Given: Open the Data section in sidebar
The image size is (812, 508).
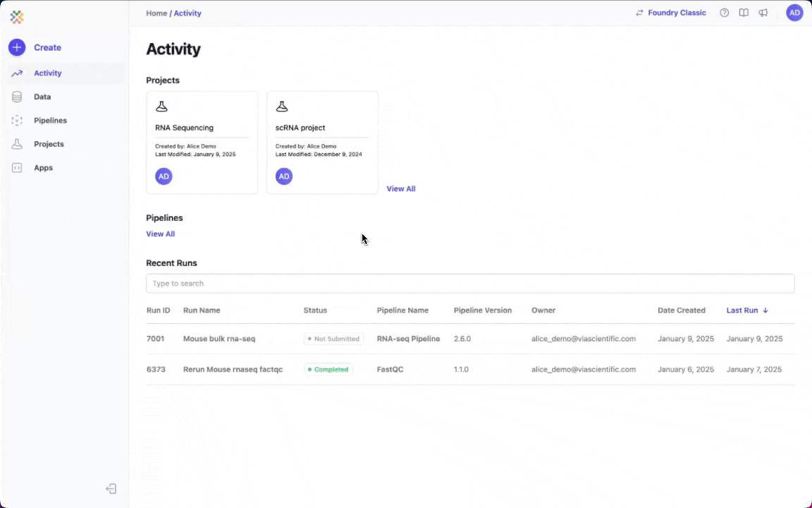Looking at the screenshot, I should pos(42,97).
